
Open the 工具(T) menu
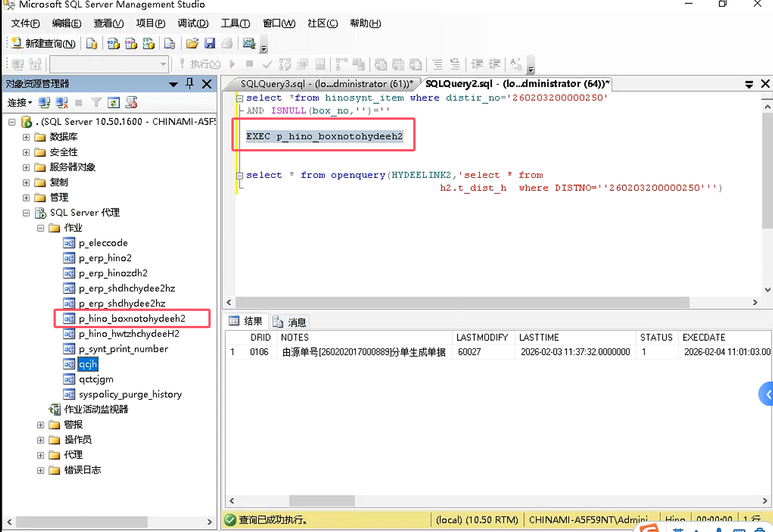click(235, 24)
